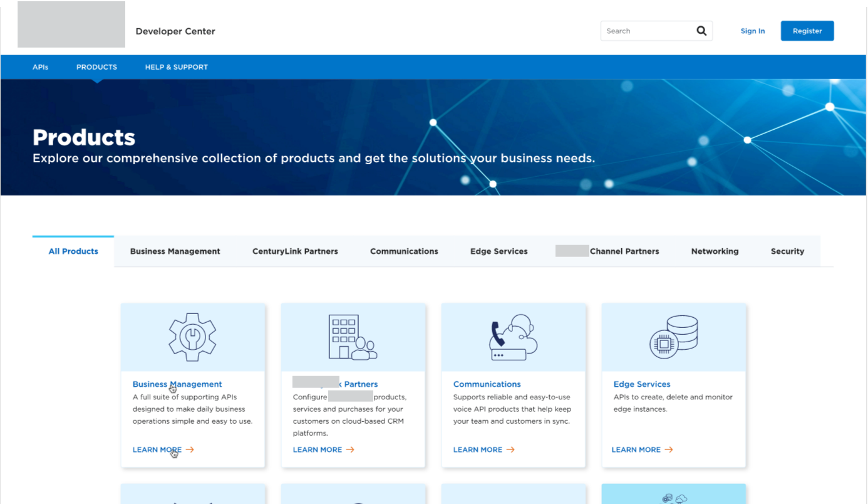Click the Business Management gear wrench icon
Image resolution: width=868 pixels, height=504 pixels.
coord(192,337)
